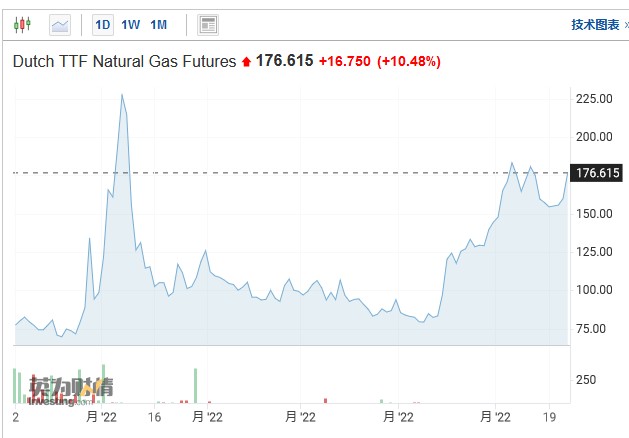Select the area chart type icon
Viewport: 629px width, 438px height.
click(x=60, y=24)
